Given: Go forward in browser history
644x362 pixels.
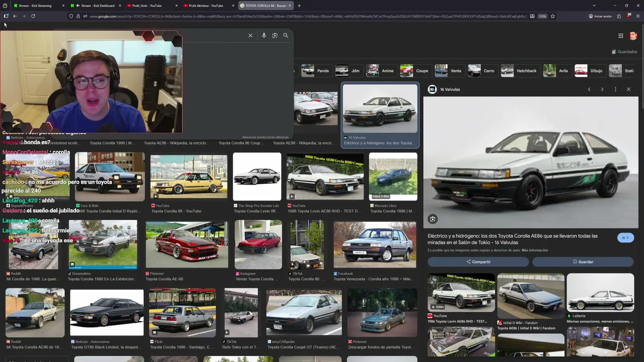Looking at the screenshot, I should (24, 16).
